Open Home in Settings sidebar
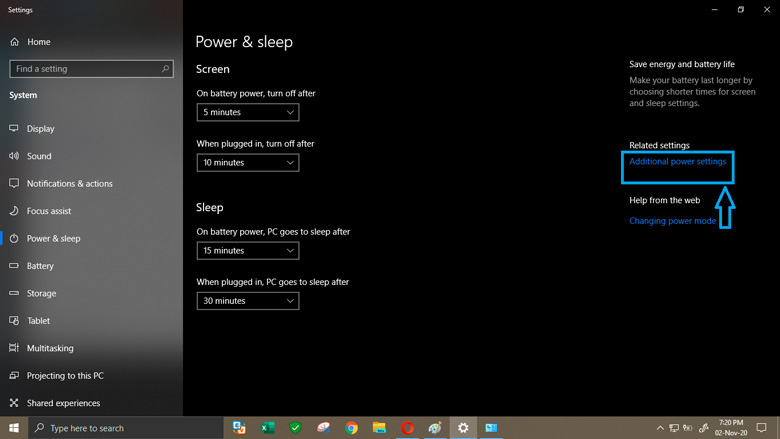 coord(39,42)
